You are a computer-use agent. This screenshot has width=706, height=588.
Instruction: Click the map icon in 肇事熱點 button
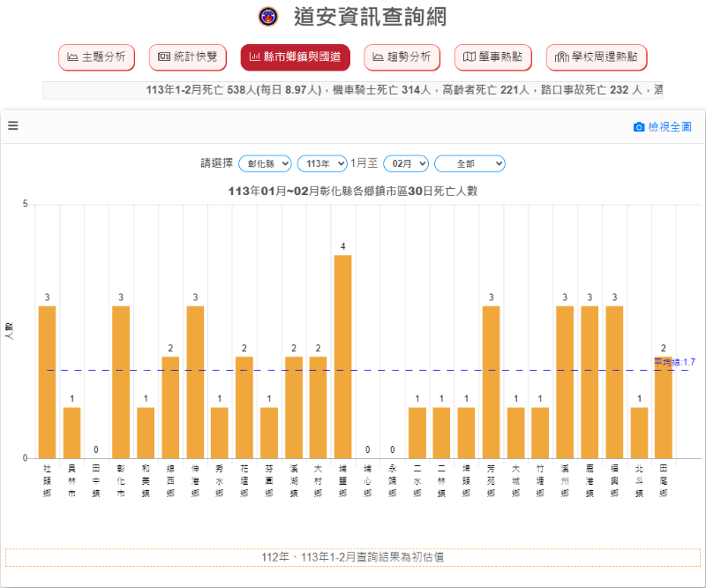coord(470,57)
